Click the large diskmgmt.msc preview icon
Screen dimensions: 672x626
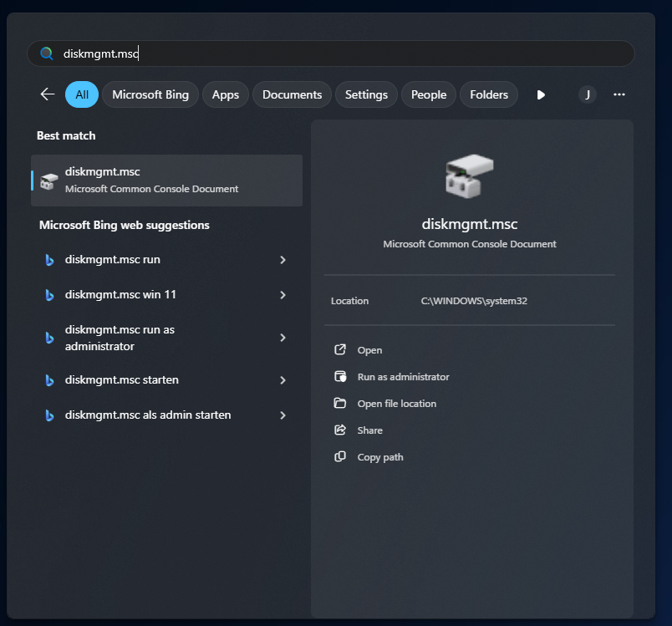tap(469, 176)
